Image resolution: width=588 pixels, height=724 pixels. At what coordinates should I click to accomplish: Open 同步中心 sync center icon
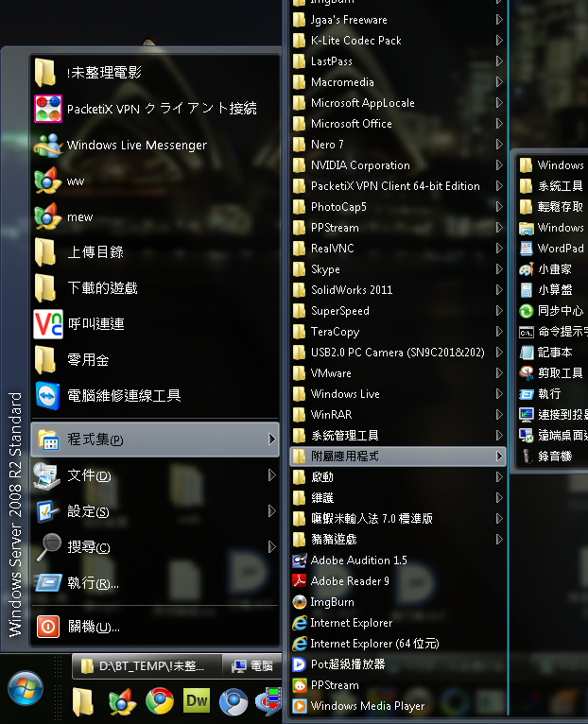pyautogui.click(x=527, y=311)
